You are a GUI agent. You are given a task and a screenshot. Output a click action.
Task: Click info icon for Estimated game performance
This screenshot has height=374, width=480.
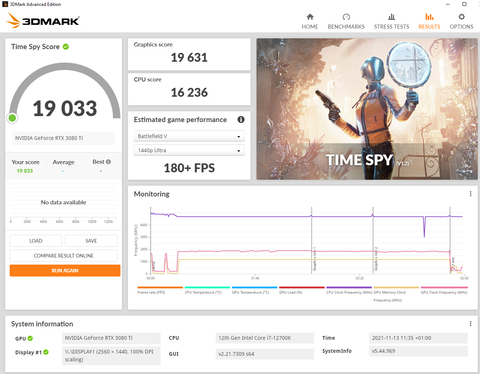(x=241, y=119)
